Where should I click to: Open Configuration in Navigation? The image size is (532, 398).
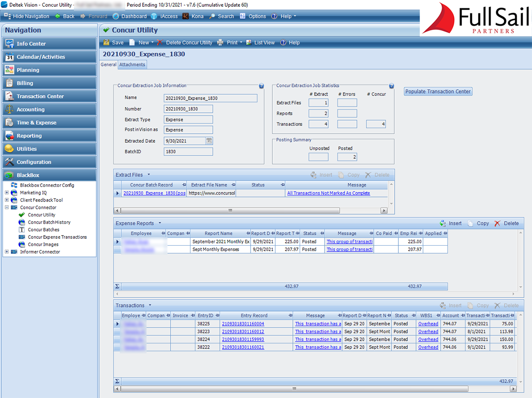point(50,162)
